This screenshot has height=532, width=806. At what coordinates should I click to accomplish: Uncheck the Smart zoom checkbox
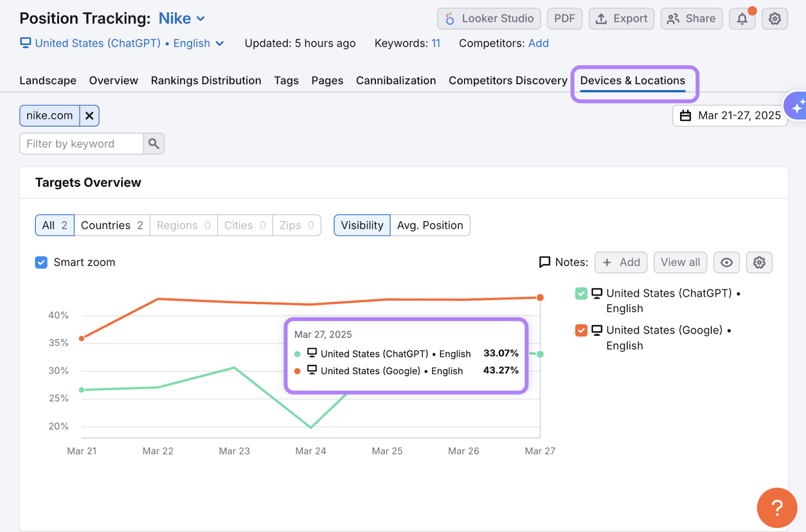click(x=41, y=263)
